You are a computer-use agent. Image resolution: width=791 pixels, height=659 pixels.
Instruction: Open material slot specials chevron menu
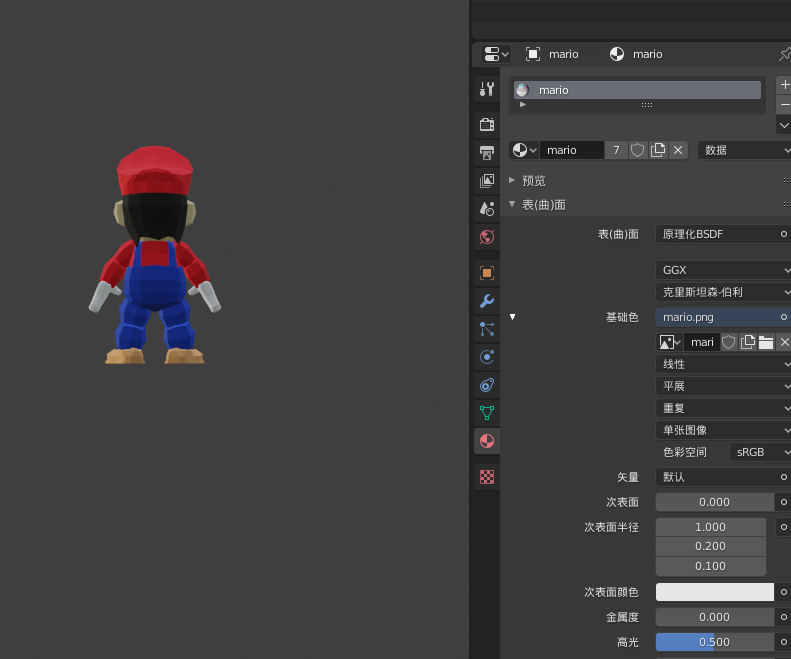tap(783, 125)
